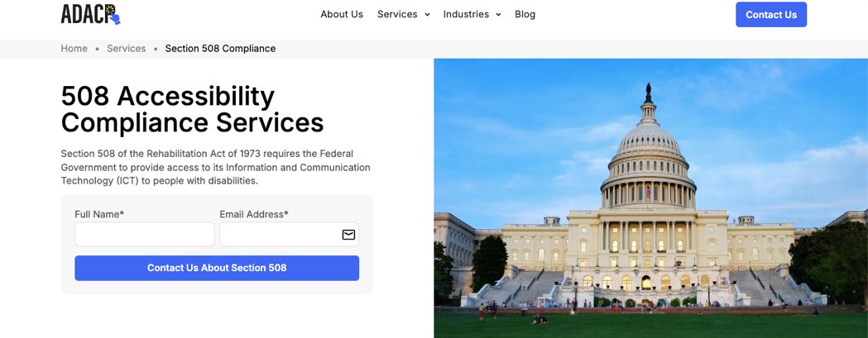Screen dimensions: 868x338
Task: Go to the Blog page
Action: [525, 14]
